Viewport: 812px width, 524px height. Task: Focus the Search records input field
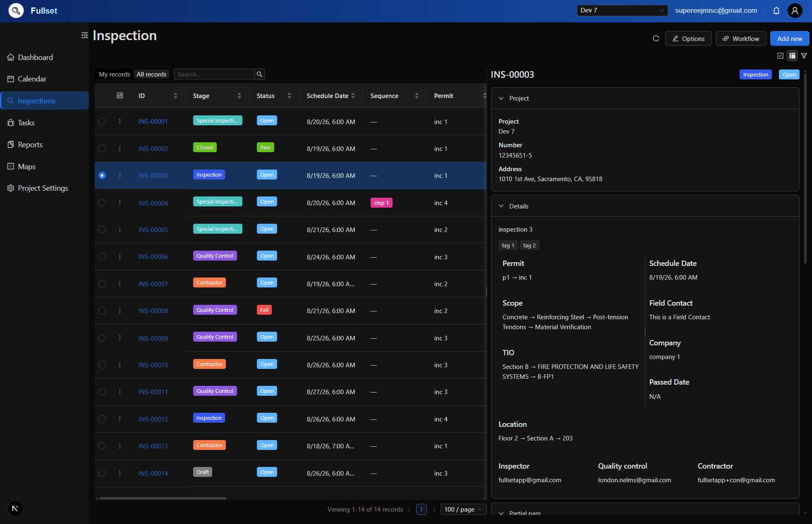[214, 74]
